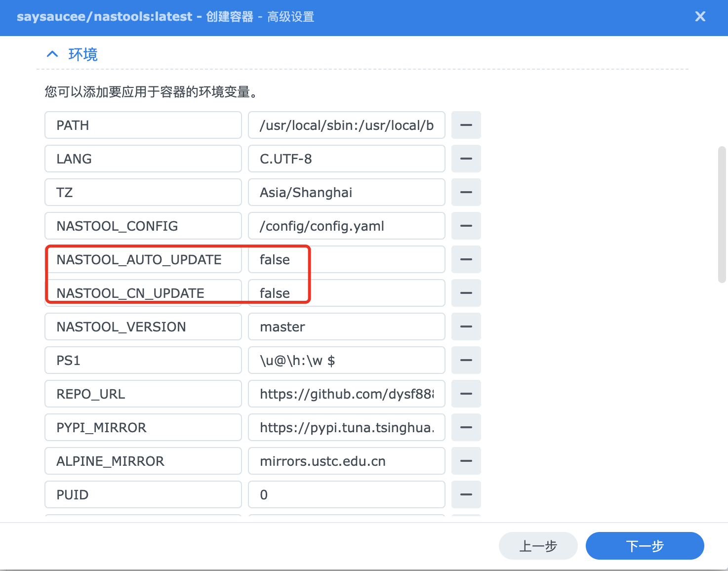
Task: Remove the LANG variable row
Action: point(466,159)
